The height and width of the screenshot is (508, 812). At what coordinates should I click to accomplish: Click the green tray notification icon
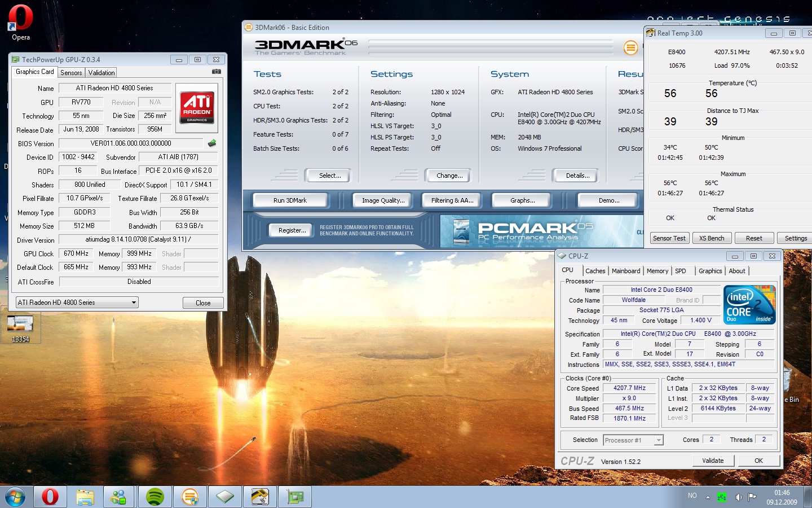722,497
